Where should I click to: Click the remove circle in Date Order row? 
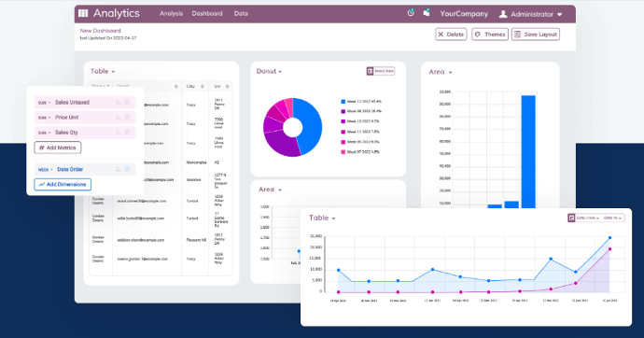(127, 169)
